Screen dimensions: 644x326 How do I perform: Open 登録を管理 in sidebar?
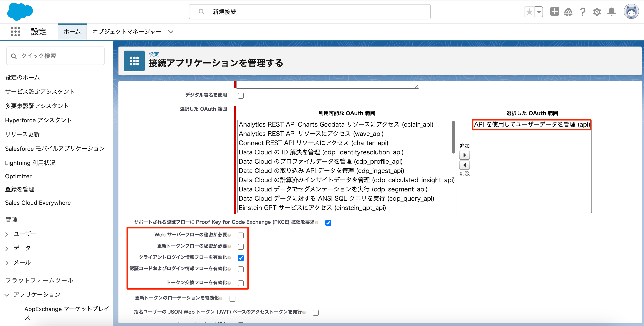point(20,189)
